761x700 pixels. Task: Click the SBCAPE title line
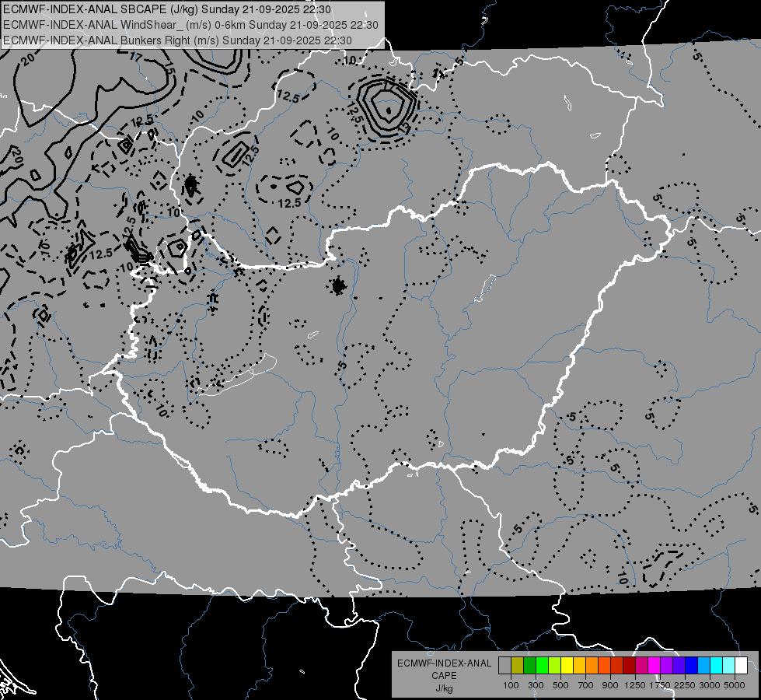point(167,9)
